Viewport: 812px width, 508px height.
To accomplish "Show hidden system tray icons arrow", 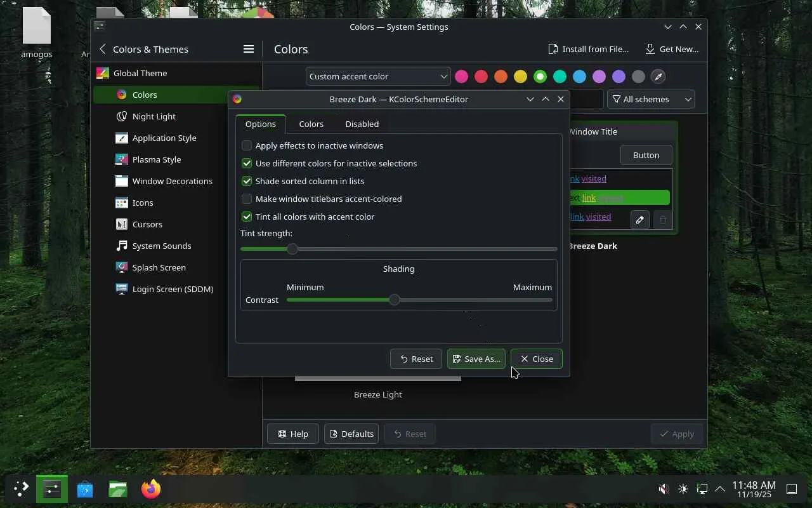I will (x=720, y=489).
